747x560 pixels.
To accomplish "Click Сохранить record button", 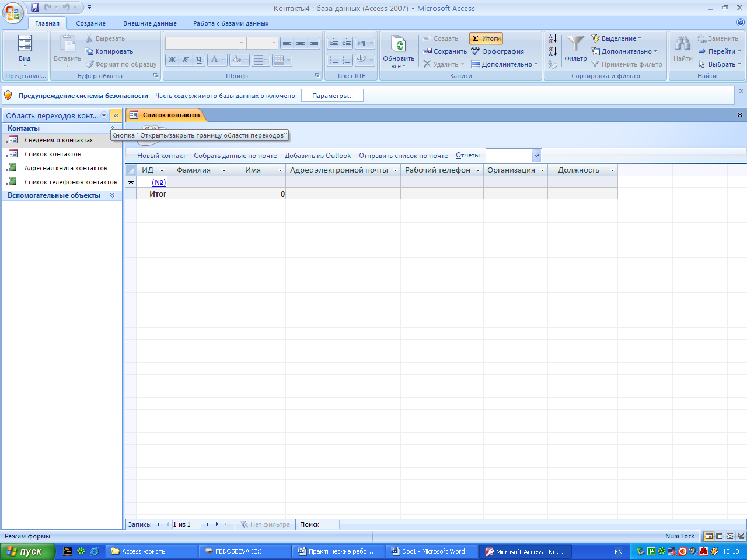I will pyautogui.click(x=445, y=51).
